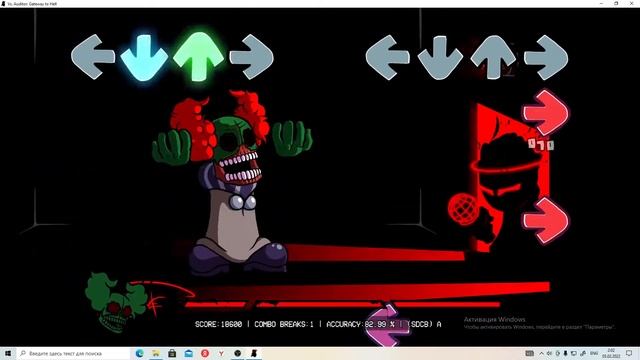The image size is (640, 360).
Task: Open the red round browser icon in taskbar
Action: coord(205,353)
